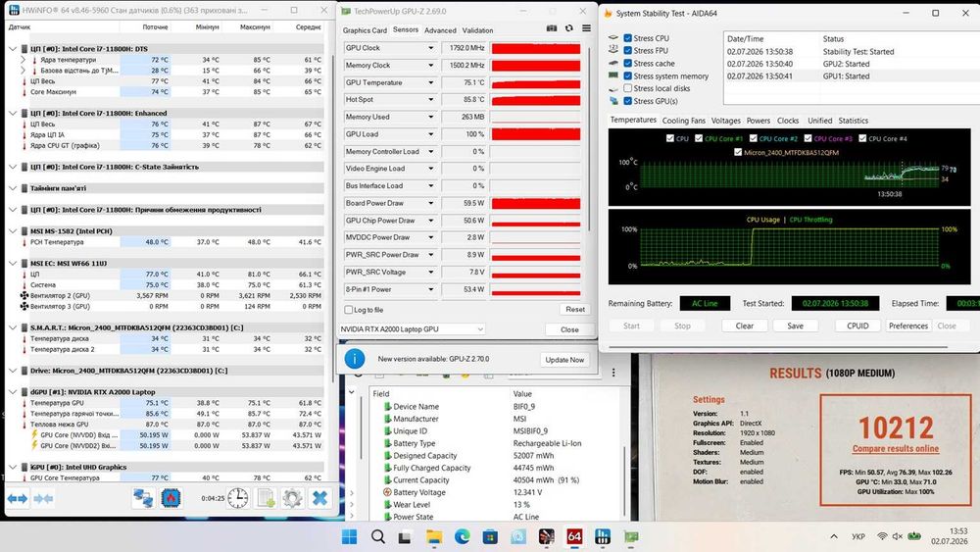Click GPU-Z screenshot camera icon
The height and width of the screenshot is (552, 980).
(551, 28)
